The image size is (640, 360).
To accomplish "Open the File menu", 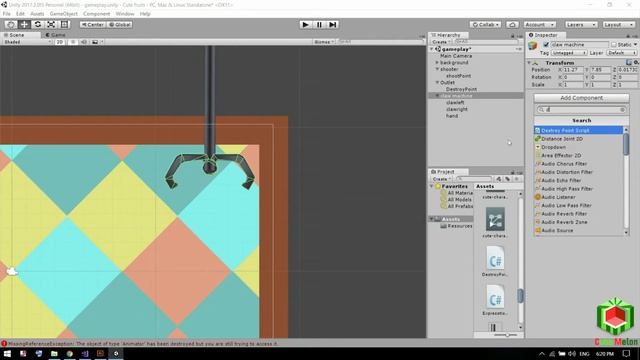I will (7, 14).
